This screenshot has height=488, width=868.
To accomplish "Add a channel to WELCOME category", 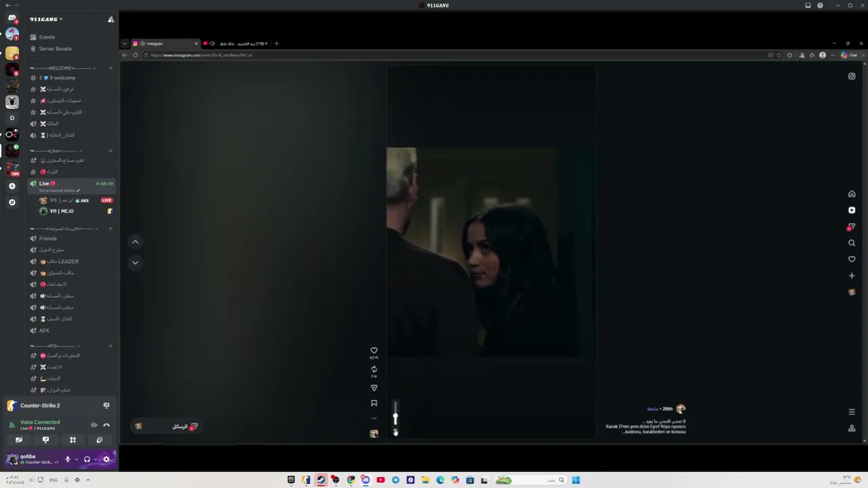I will 111,68.
